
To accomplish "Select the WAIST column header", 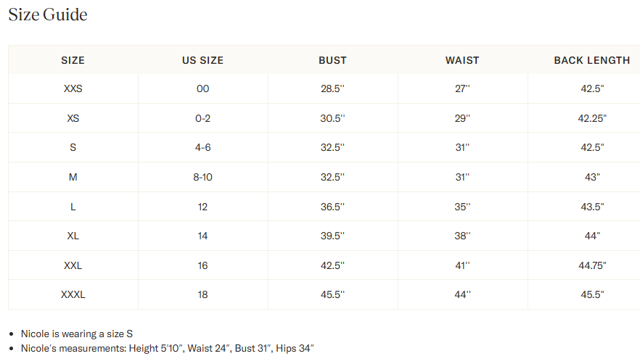I will coord(462,60).
